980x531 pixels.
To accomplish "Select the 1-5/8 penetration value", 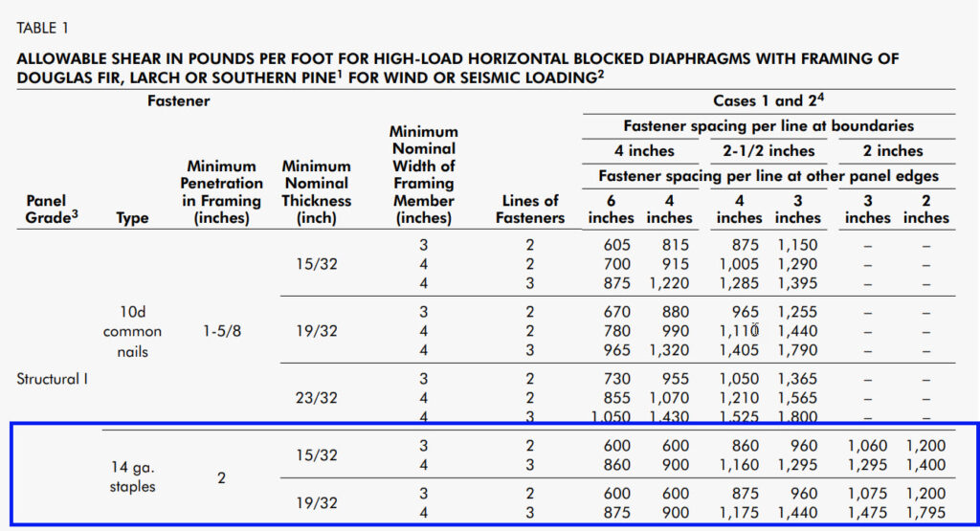I will pyautogui.click(x=222, y=331).
